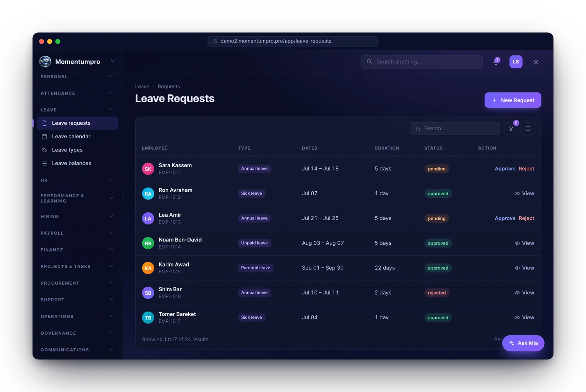586x392 pixels.
Task: Click the SB avatar for Shira Bar
Action: coord(148,293)
